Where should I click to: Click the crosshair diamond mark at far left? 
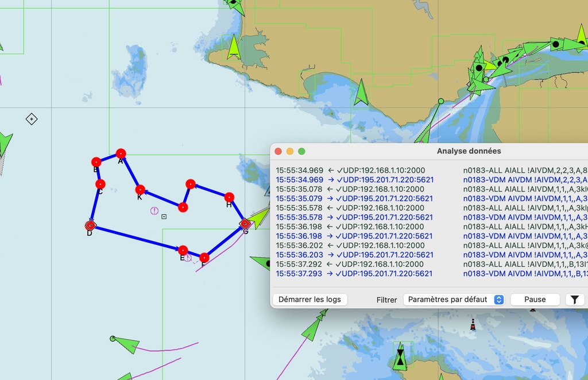tap(32, 119)
